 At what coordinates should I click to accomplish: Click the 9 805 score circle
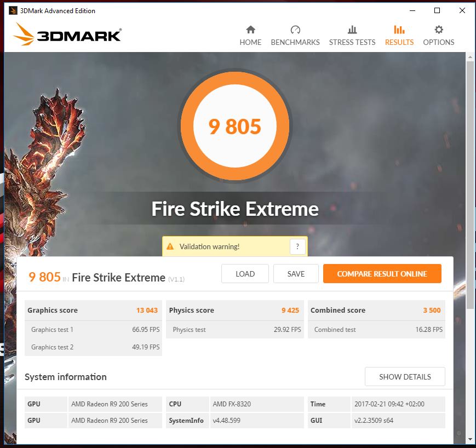click(x=234, y=126)
